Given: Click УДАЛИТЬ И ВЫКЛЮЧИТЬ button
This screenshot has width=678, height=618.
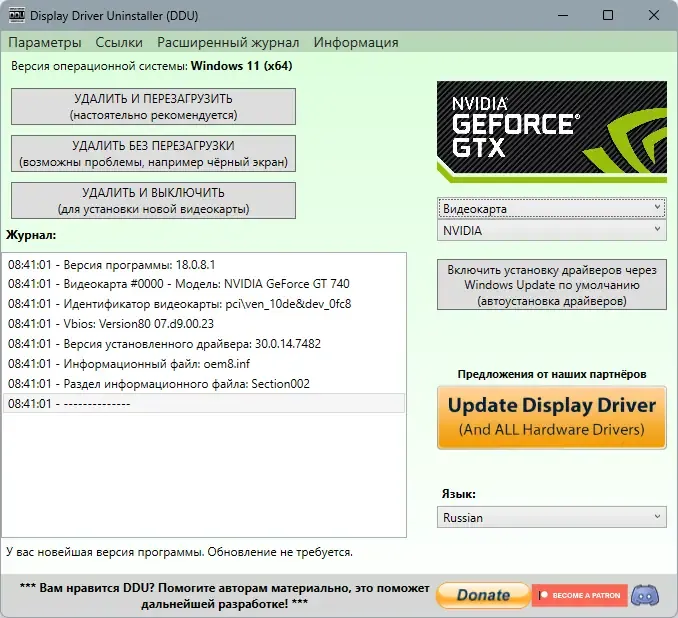Looking at the screenshot, I should pos(154,200).
